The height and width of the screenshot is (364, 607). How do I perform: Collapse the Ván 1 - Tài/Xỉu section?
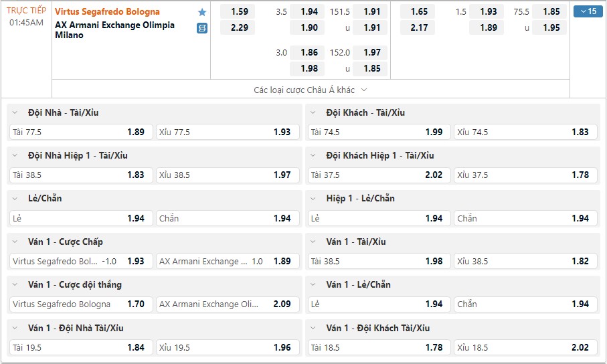pos(313,242)
